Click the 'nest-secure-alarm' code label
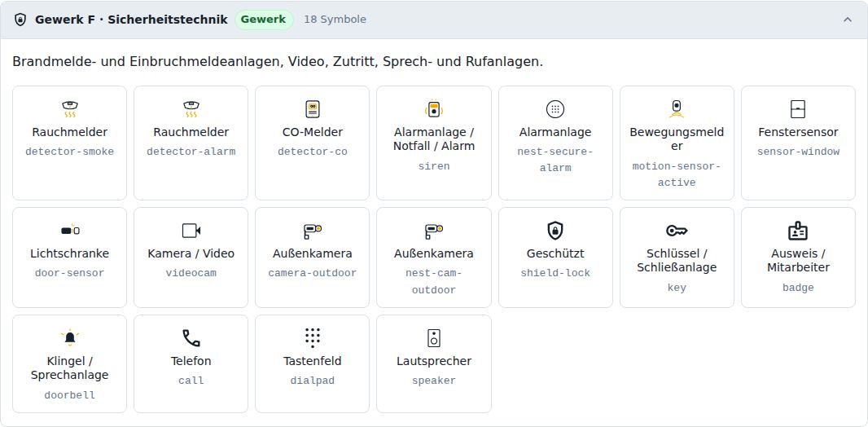868x427 pixels. tap(555, 160)
